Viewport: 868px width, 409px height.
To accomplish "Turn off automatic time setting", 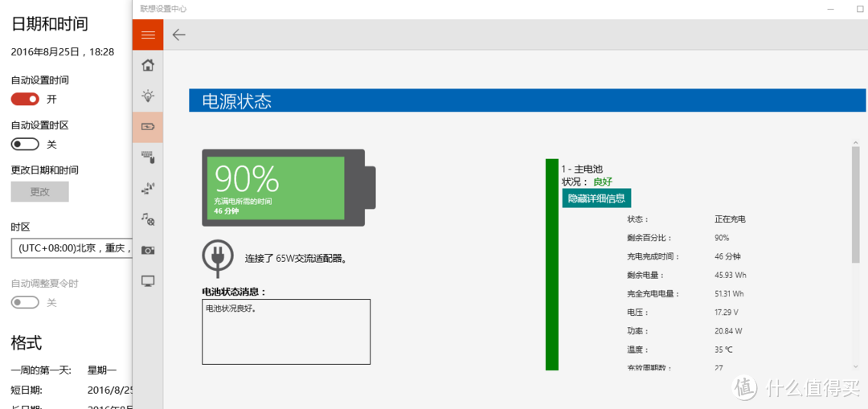I will coord(25,99).
